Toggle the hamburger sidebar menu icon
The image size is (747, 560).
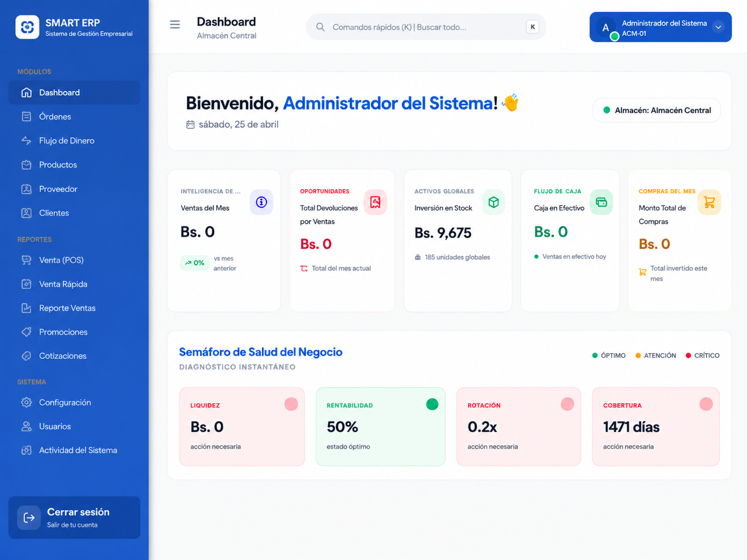pos(175,25)
